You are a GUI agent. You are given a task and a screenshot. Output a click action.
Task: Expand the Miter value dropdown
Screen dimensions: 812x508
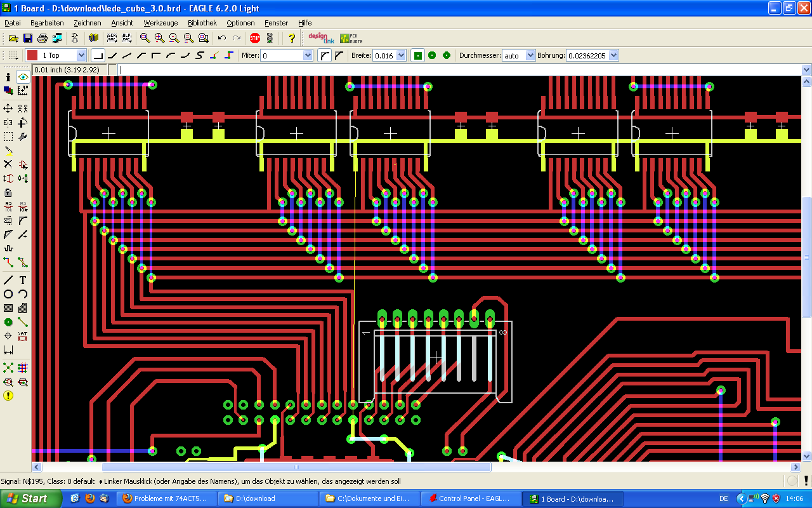(x=308, y=55)
